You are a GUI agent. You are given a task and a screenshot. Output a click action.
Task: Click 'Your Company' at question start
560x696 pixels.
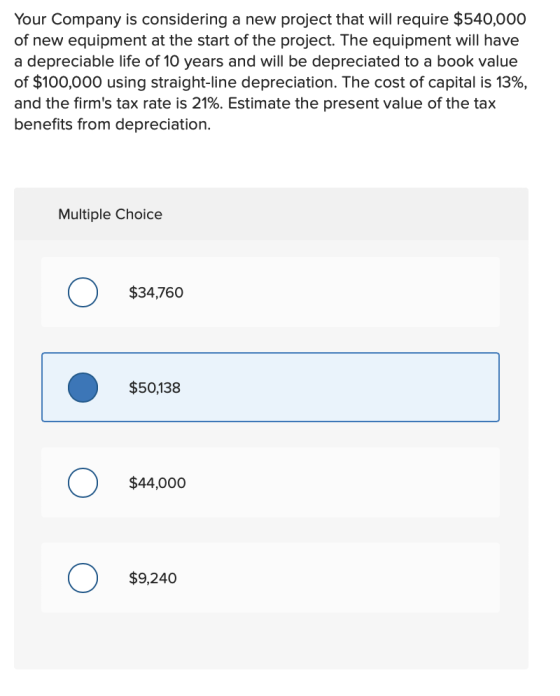click(x=68, y=20)
